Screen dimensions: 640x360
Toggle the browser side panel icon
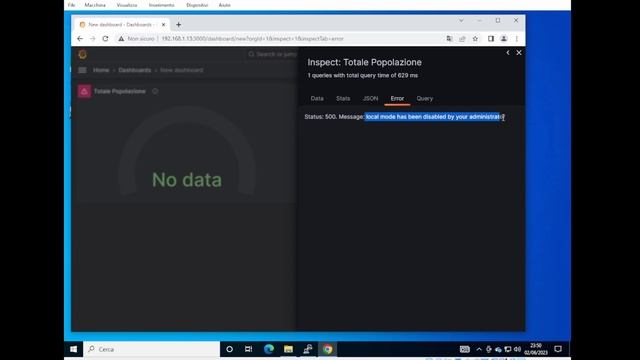(491, 39)
